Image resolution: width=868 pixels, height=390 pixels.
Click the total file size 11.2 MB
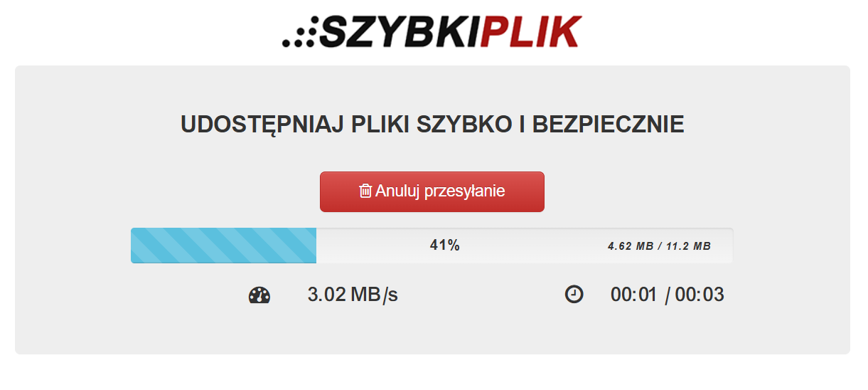pos(688,246)
